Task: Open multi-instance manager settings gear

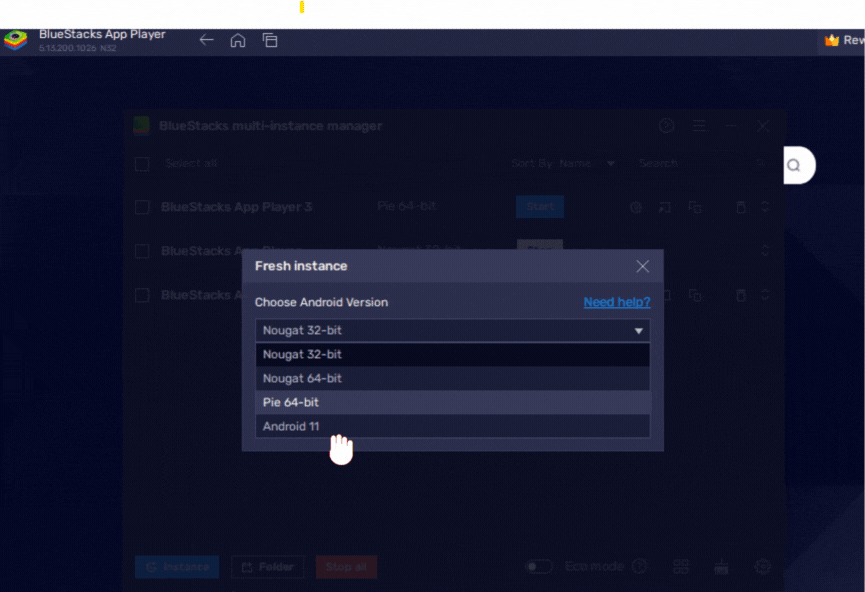Action: tap(762, 567)
